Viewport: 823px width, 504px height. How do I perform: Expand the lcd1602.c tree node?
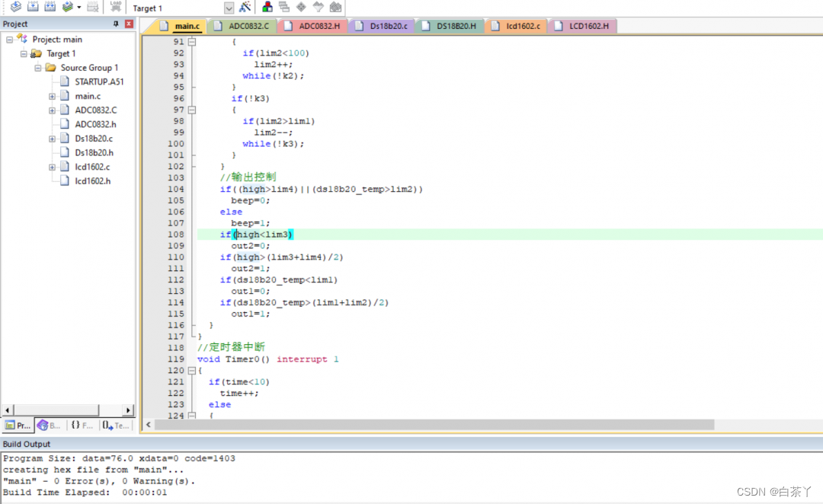(52, 167)
